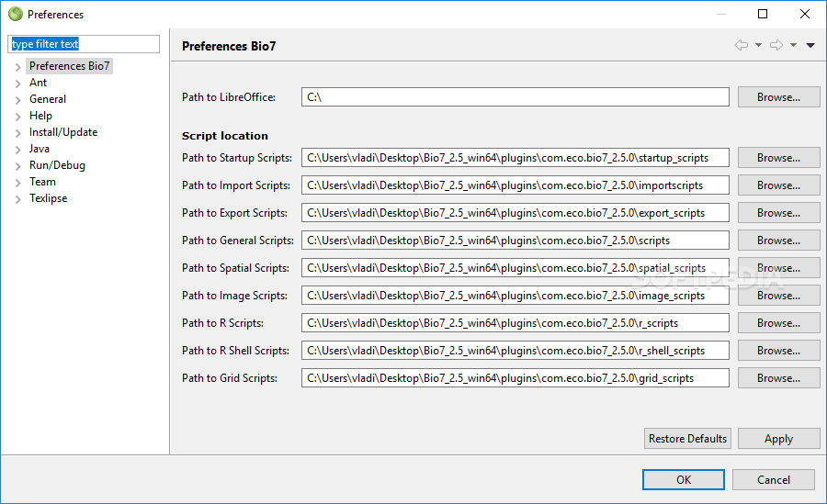Screen dimensions: 827x504
Task: Click the Bio7 icon in the title bar
Action: (x=16, y=14)
